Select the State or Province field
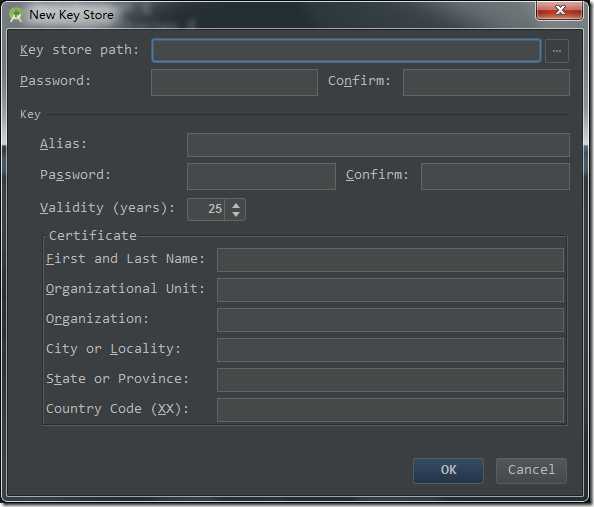This screenshot has width=594, height=507. (390, 380)
